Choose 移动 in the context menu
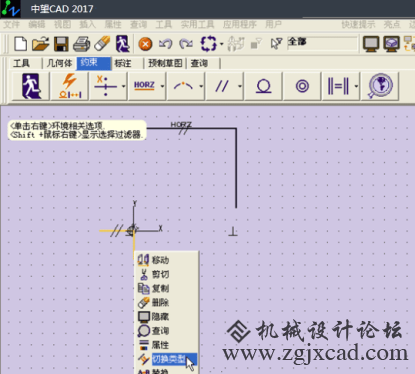Screen dimensions: 415x374 click(167, 260)
